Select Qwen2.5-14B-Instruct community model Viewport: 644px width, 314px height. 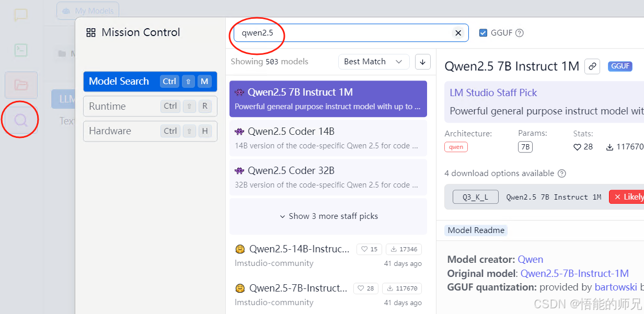coord(328,255)
